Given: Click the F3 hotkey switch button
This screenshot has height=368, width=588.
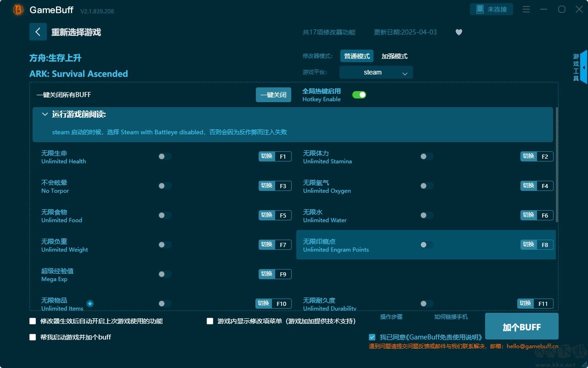Looking at the screenshot, I should (275, 186).
